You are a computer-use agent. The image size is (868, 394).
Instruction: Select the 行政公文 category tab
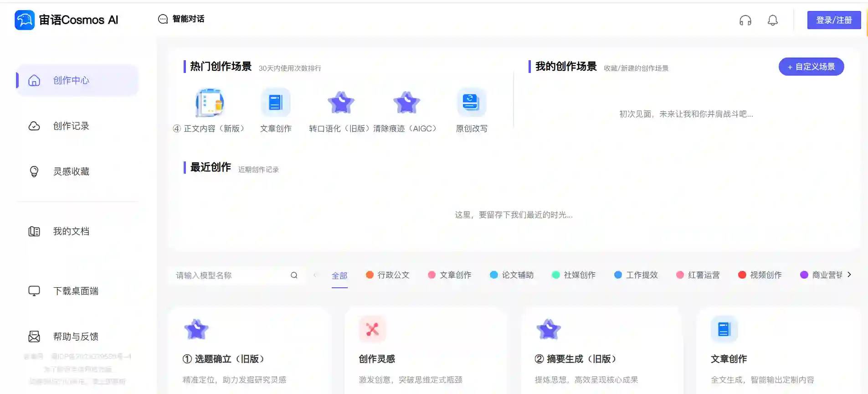388,275
